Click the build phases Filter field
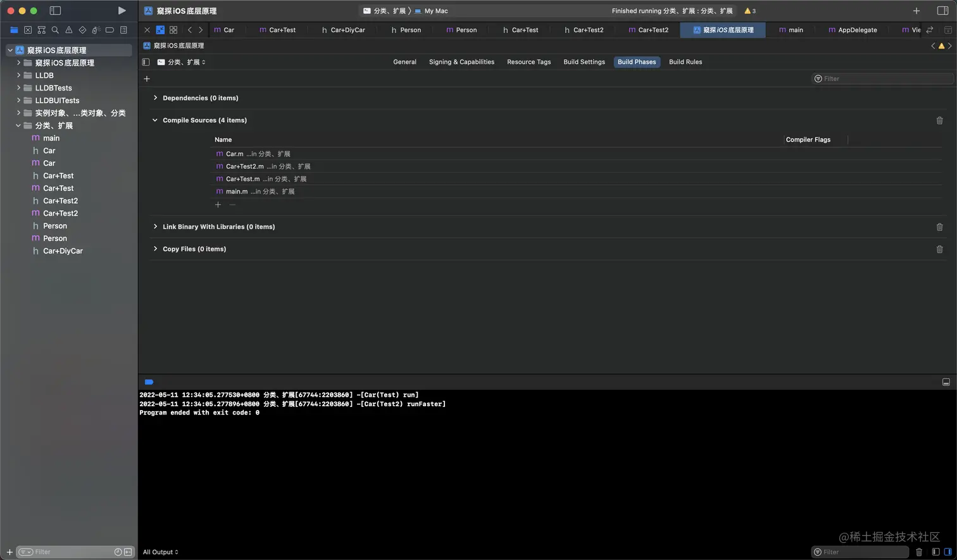The image size is (957, 560). coord(882,78)
